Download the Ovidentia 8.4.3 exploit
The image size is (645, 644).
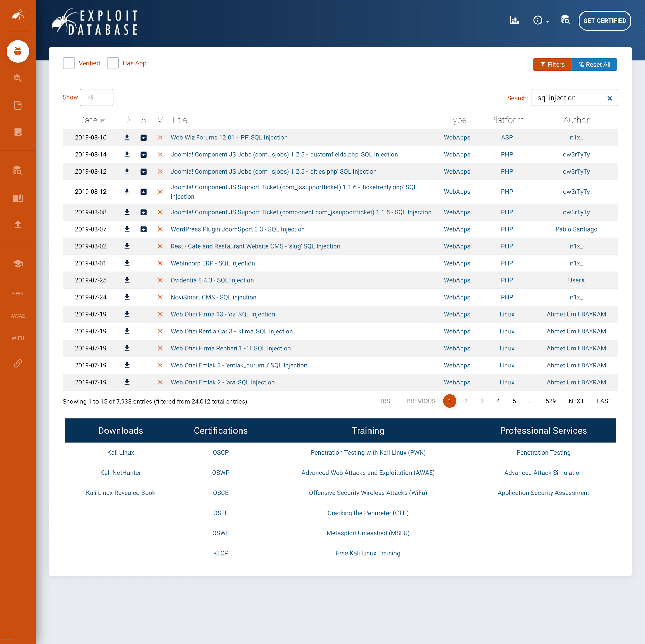[x=127, y=280]
